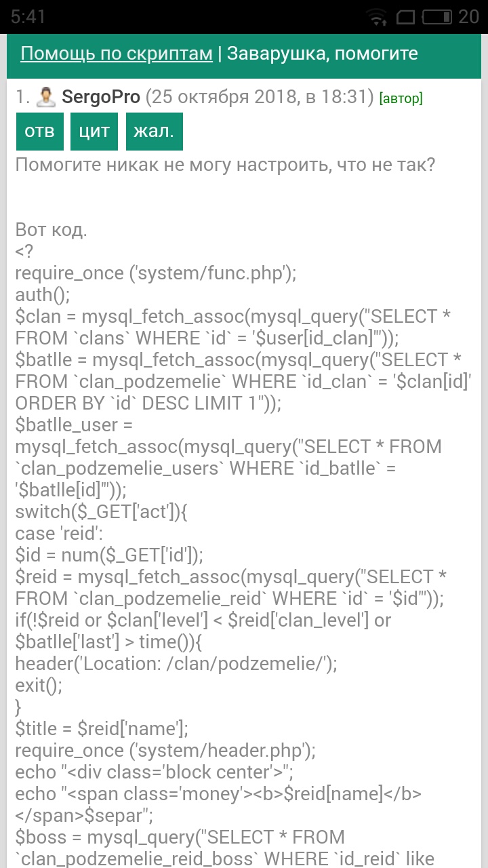Tap the battery percentage 20 text
The width and height of the screenshot is (488, 868).
469,16
